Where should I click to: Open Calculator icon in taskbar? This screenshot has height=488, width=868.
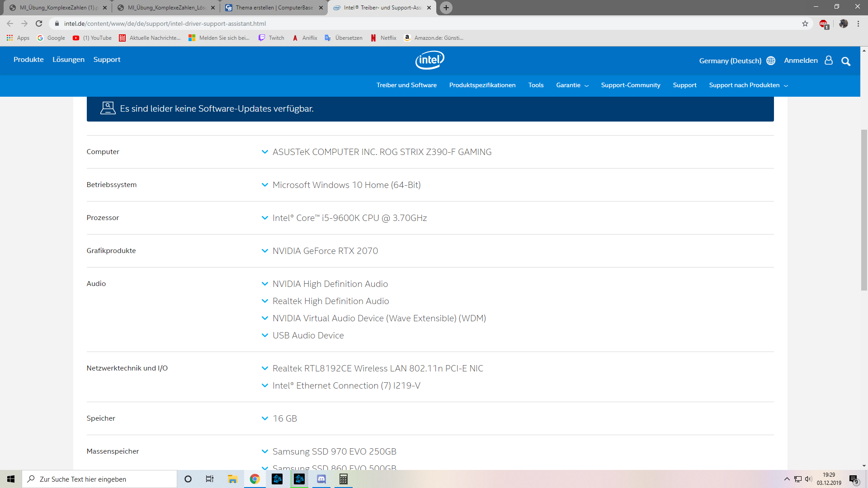click(344, 479)
